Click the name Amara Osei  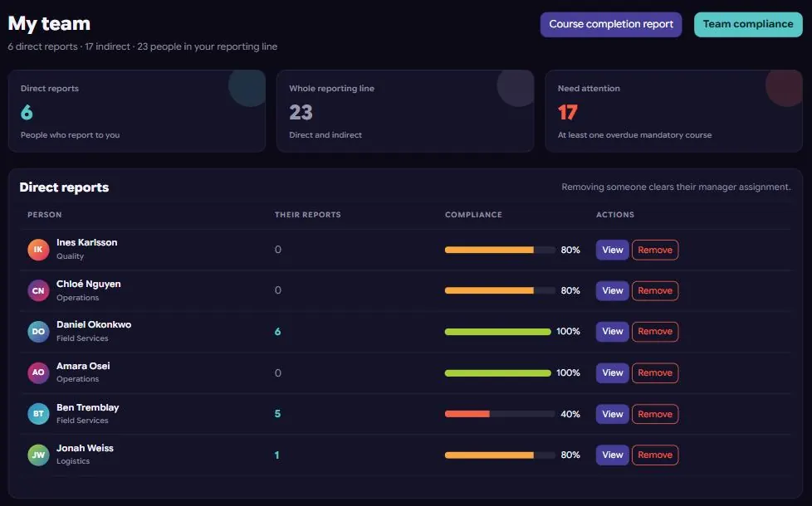83,367
